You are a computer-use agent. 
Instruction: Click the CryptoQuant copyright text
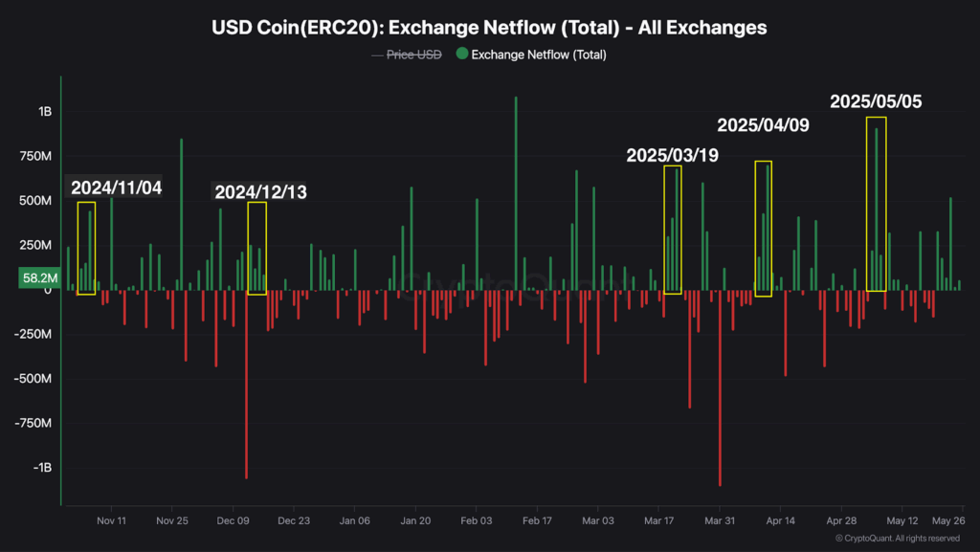(x=897, y=539)
